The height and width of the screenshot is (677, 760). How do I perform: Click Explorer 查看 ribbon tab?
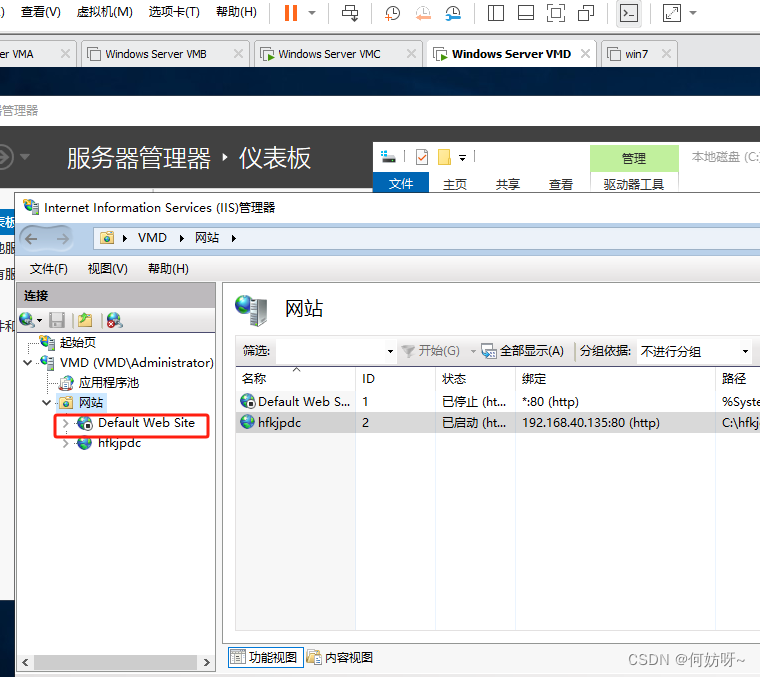tap(561, 184)
